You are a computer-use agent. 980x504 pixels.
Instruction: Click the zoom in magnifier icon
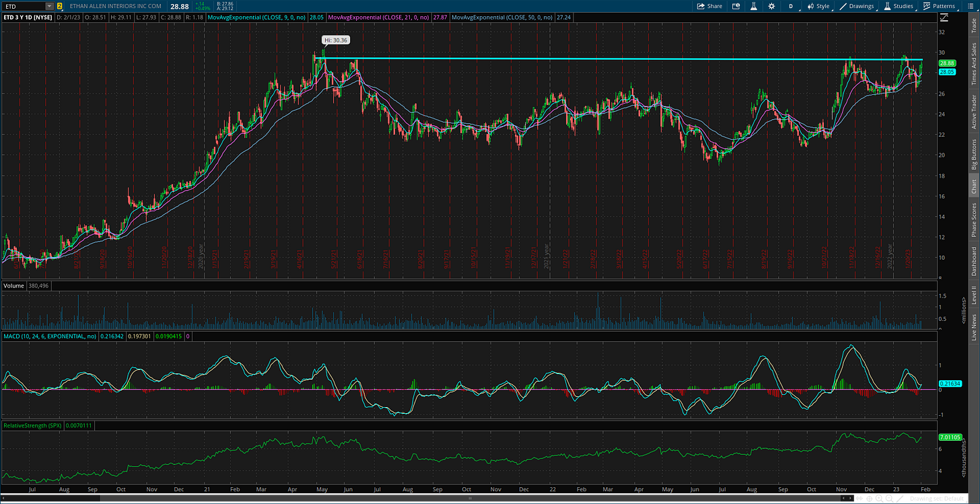879,499
